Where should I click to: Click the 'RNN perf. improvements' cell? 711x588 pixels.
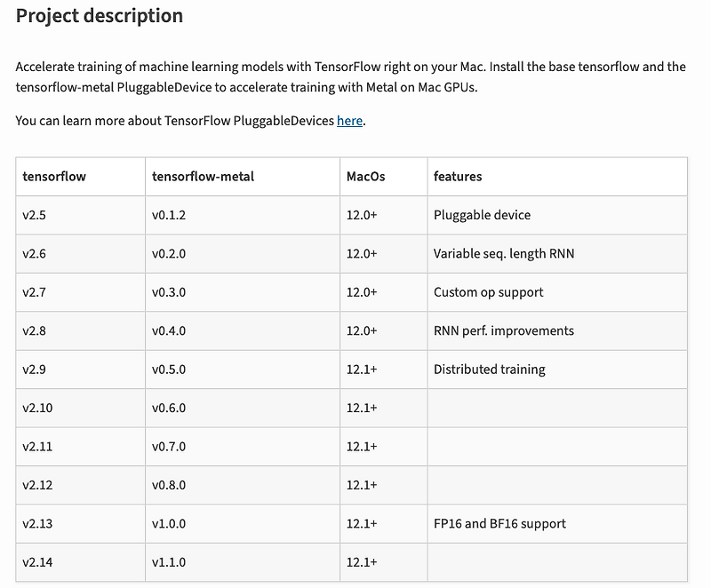(x=503, y=331)
